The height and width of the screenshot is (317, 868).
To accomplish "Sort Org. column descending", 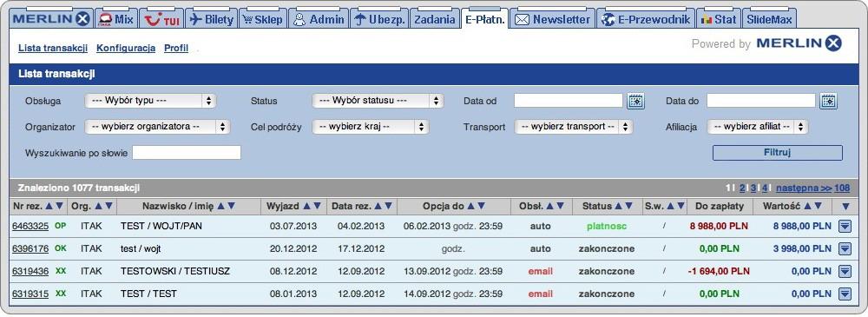I will click(x=109, y=206).
